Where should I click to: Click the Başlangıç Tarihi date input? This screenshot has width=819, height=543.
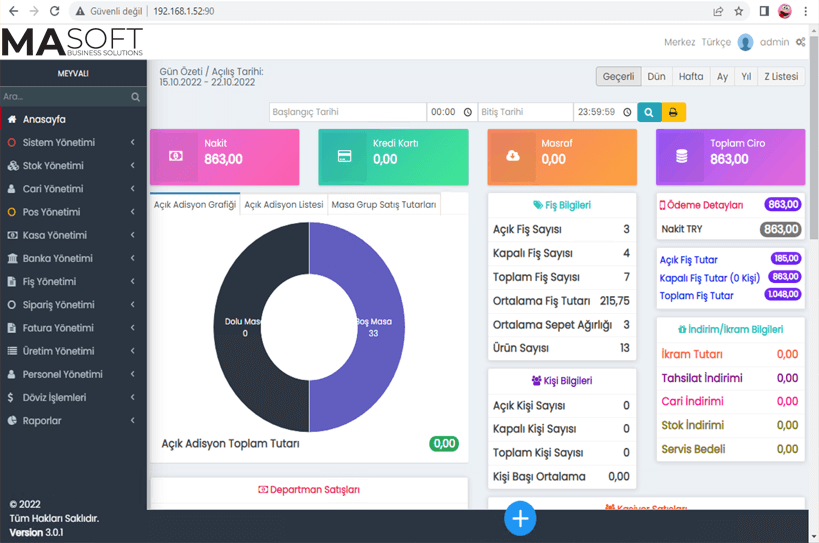(348, 113)
